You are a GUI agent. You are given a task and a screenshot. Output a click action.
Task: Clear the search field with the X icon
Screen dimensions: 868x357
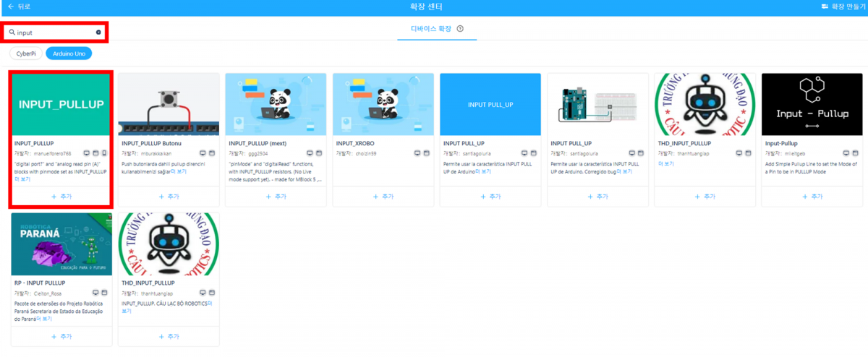(x=98, y=33)
